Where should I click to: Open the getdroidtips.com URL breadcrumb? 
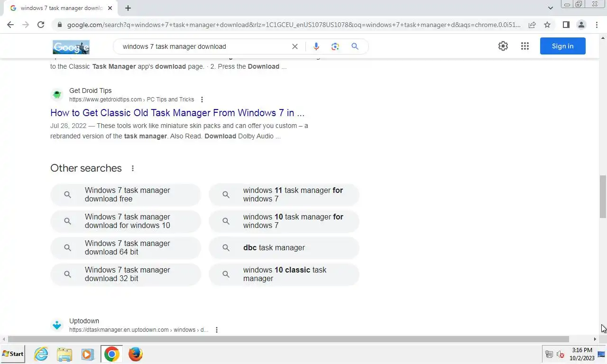(131, 100)
